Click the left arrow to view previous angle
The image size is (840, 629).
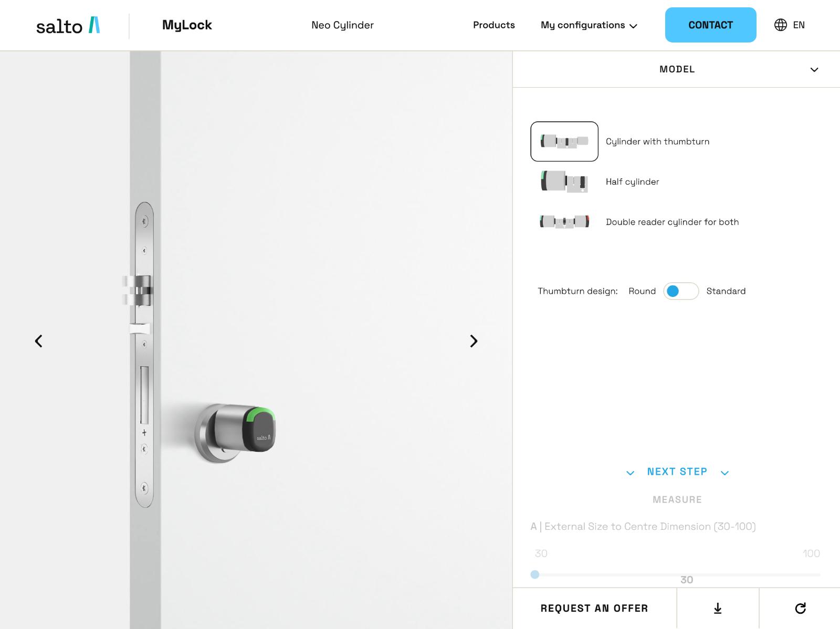pos(38,341)
